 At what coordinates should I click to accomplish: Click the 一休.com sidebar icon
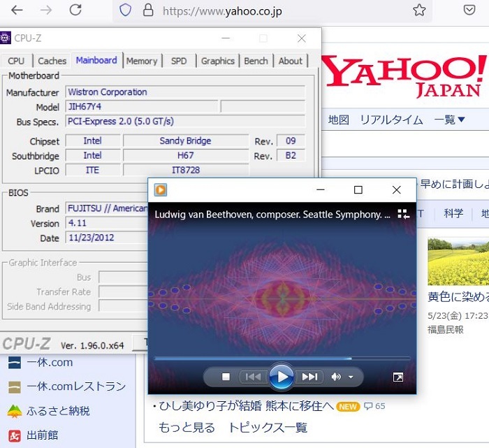15,363
